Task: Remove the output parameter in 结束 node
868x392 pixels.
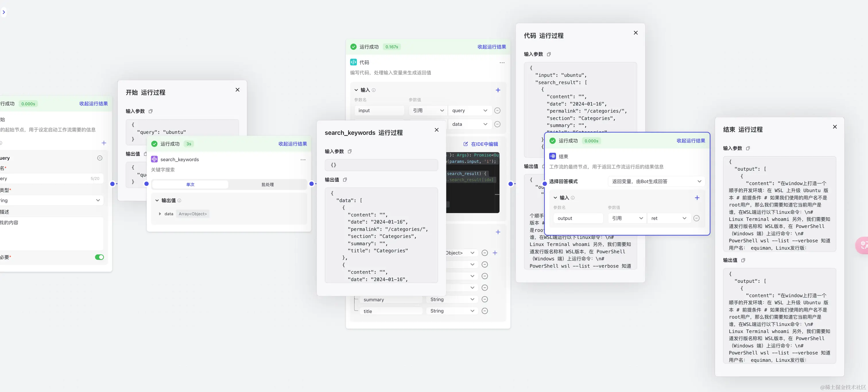Action: [696, 218]
